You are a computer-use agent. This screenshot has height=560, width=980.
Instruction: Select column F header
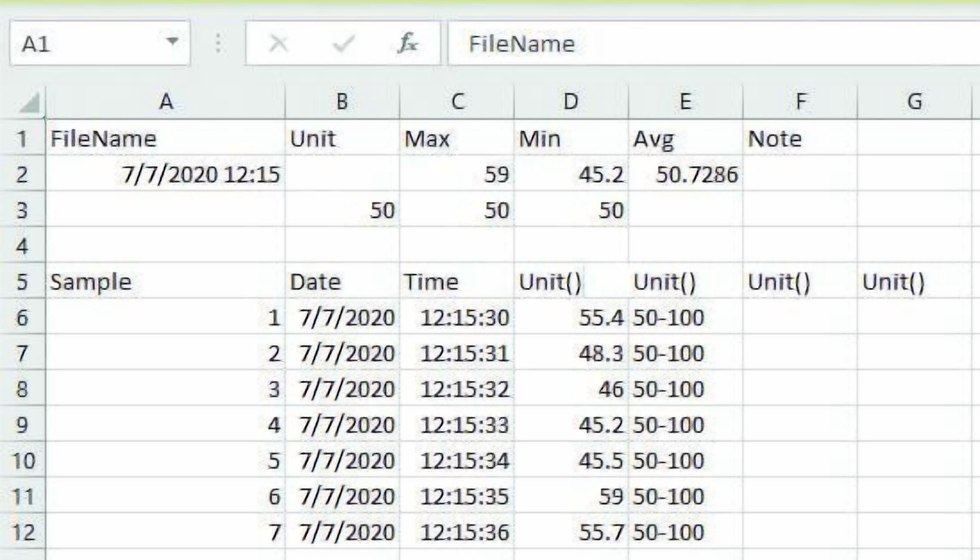pos(800,102)
